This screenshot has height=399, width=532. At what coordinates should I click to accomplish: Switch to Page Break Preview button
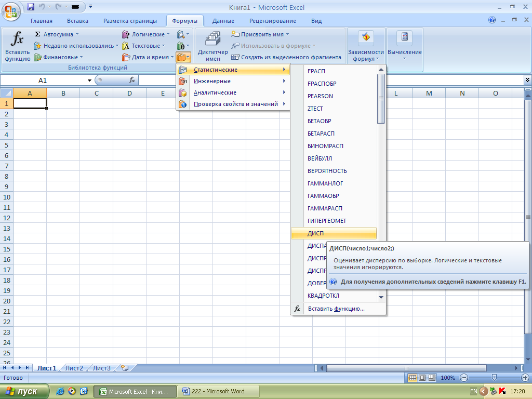[432, 378]
